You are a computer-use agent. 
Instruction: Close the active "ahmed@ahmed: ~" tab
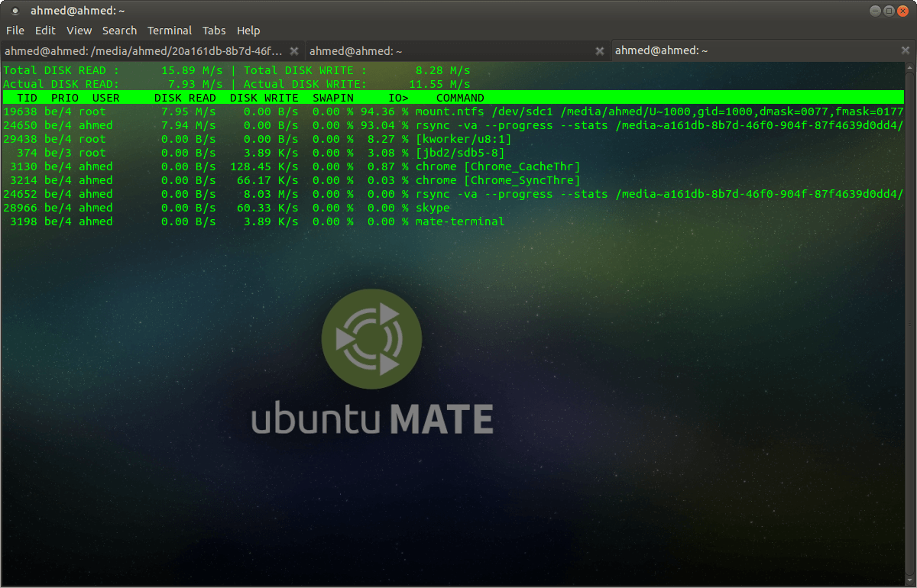pyautogui.click(x=905, y=51)
